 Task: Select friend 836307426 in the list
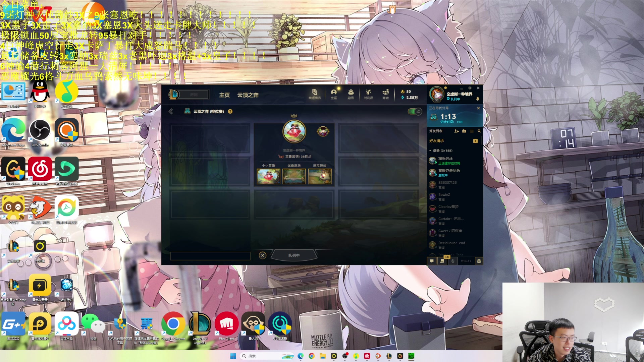coord(454,185)
